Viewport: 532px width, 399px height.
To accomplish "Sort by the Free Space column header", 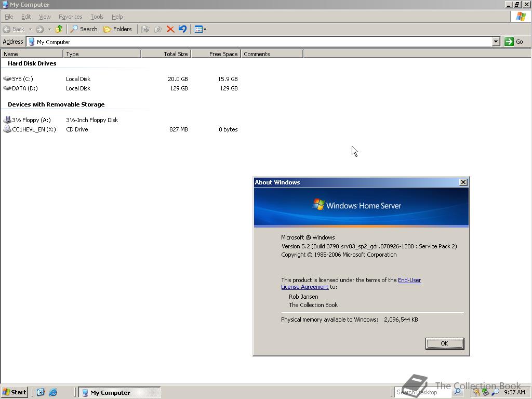I will click(x=216, y=54).
